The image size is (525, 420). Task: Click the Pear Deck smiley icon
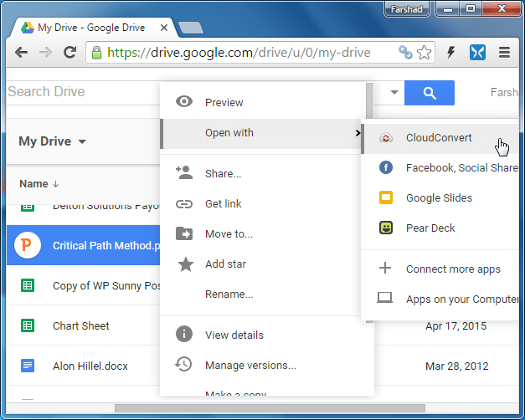pyautogui.click(x=386, y=228)
